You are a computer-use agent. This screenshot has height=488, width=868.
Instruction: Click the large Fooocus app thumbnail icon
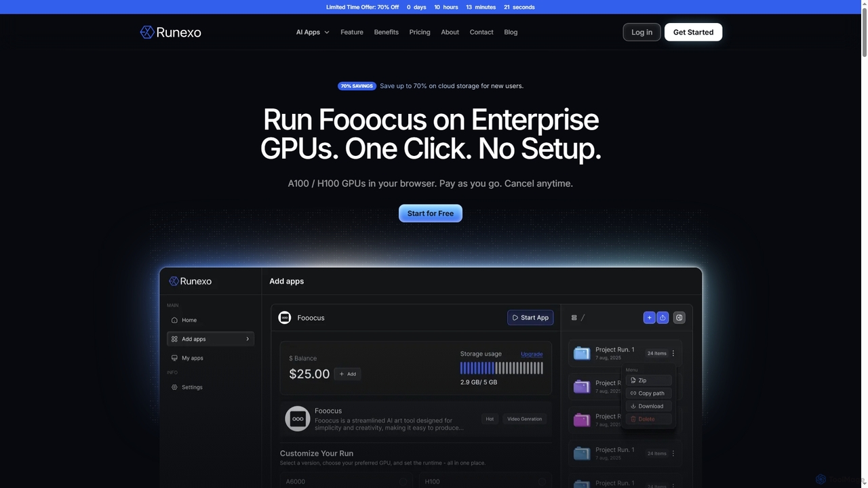[x=298, y=419]
